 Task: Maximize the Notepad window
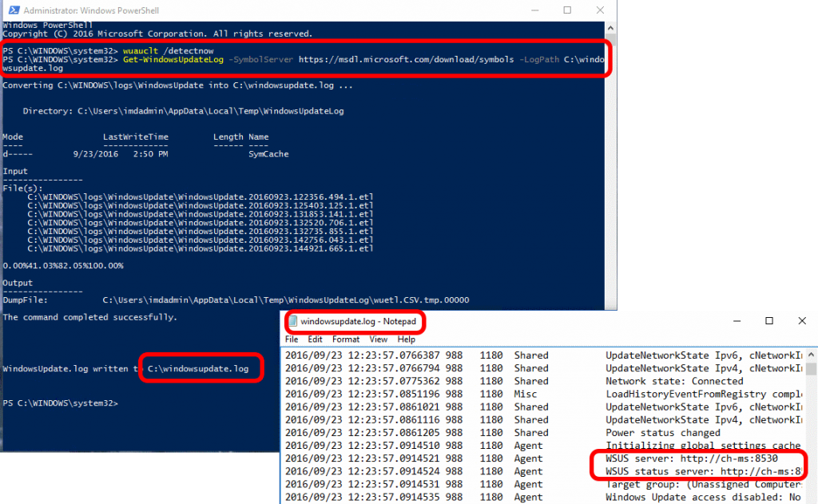point(768,320)
